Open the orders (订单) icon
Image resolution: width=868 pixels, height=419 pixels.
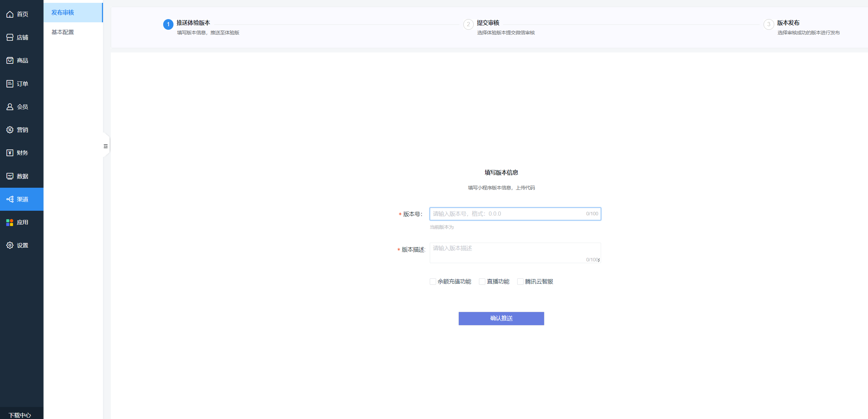click(10, 84)
